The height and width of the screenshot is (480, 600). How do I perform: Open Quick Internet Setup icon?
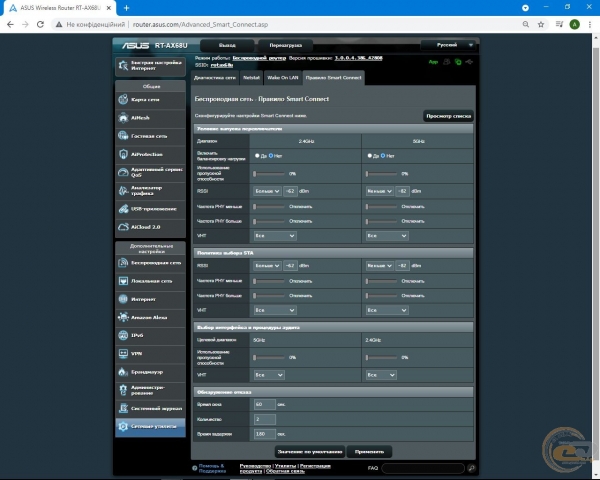[x=123, y=65]
